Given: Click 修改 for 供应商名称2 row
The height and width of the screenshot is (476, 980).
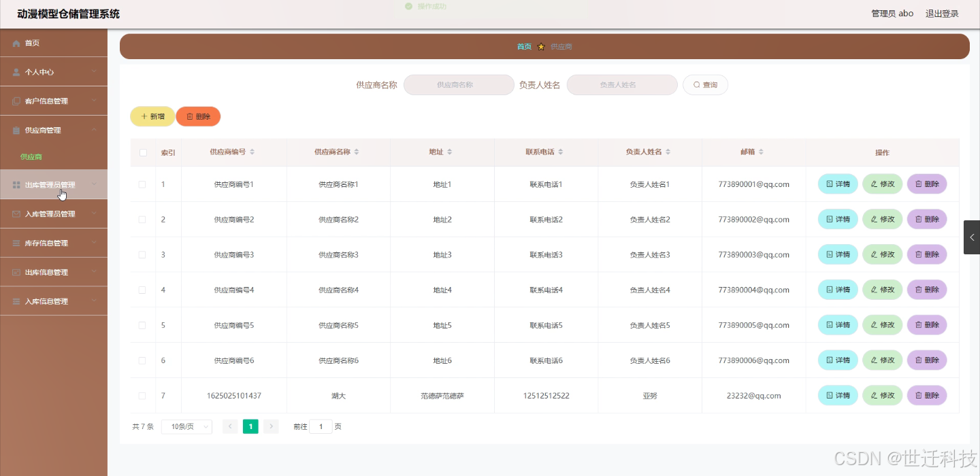Looking at the screenshot, I should coord(883,219).
